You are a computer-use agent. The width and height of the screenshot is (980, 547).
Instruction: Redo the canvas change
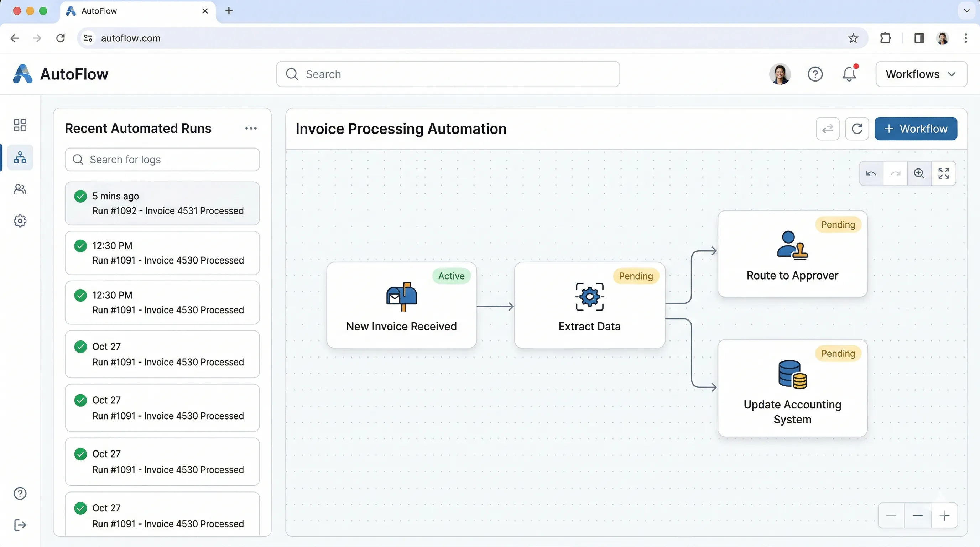pyautogui.click(x=896, y=173)
